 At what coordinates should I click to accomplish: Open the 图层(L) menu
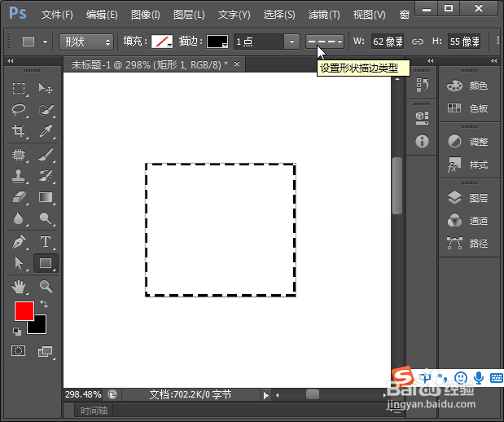coord(189,15)
